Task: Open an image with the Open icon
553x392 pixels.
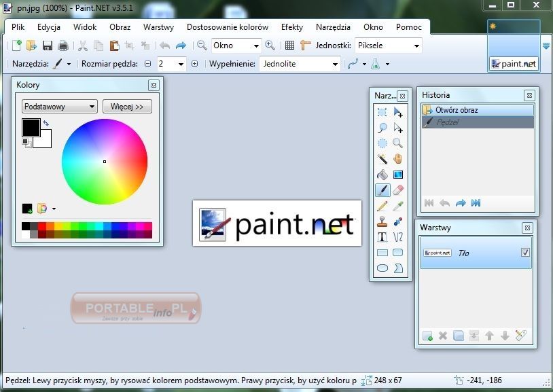Action: click(x=31, y=46)
